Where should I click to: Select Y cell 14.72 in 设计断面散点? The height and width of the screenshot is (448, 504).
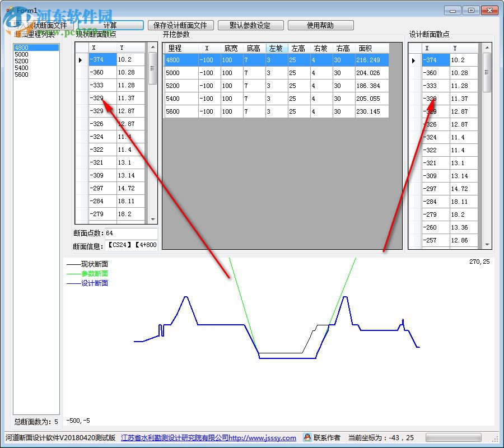[464, 189]
